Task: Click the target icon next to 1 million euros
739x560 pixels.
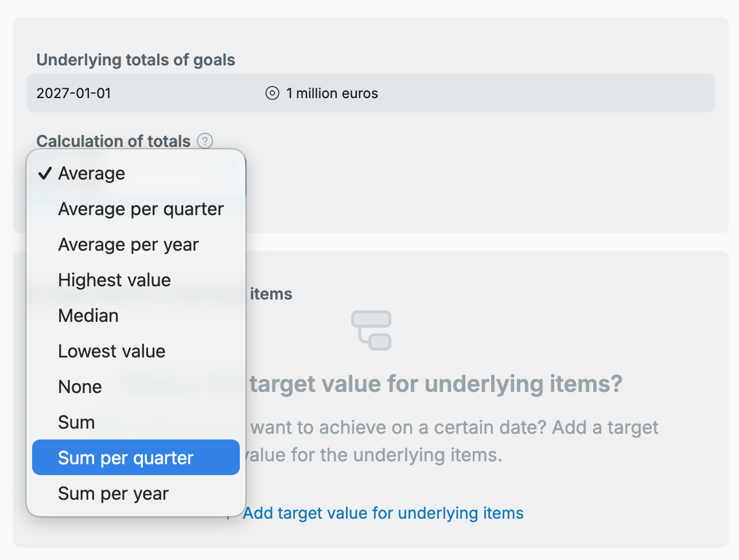Action: (x=273, y=93)
